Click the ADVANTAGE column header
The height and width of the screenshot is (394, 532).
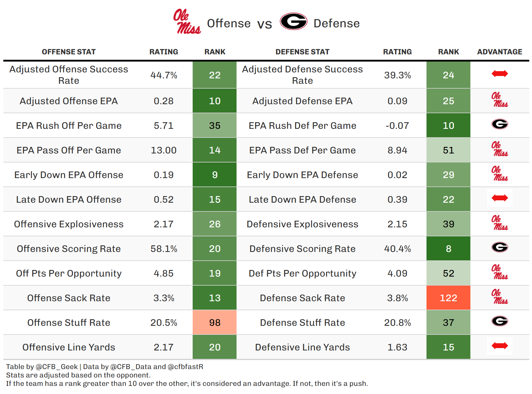click(x=500, y=52)
